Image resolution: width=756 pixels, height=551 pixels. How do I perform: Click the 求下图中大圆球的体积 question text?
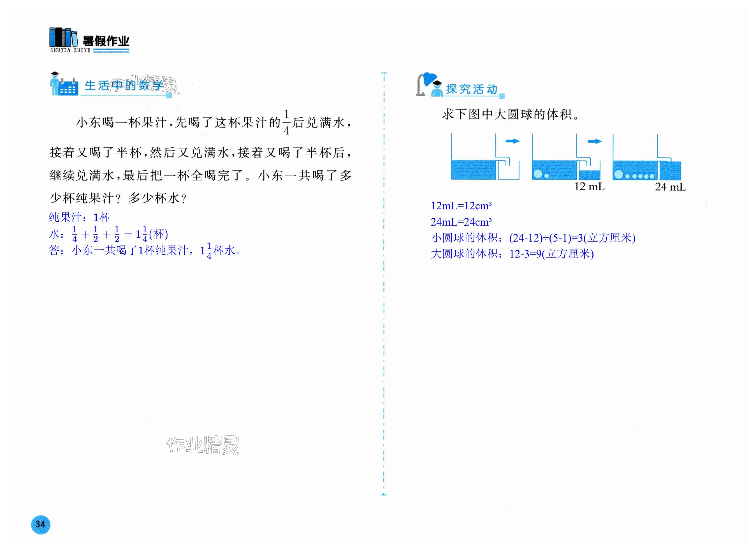[x=511, y=114]
